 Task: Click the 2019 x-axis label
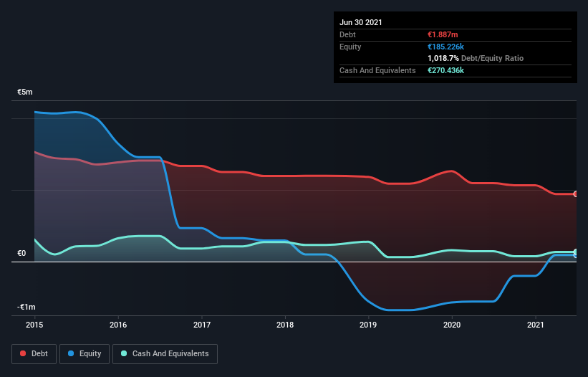pyautogui.click(x=368, y=325)
